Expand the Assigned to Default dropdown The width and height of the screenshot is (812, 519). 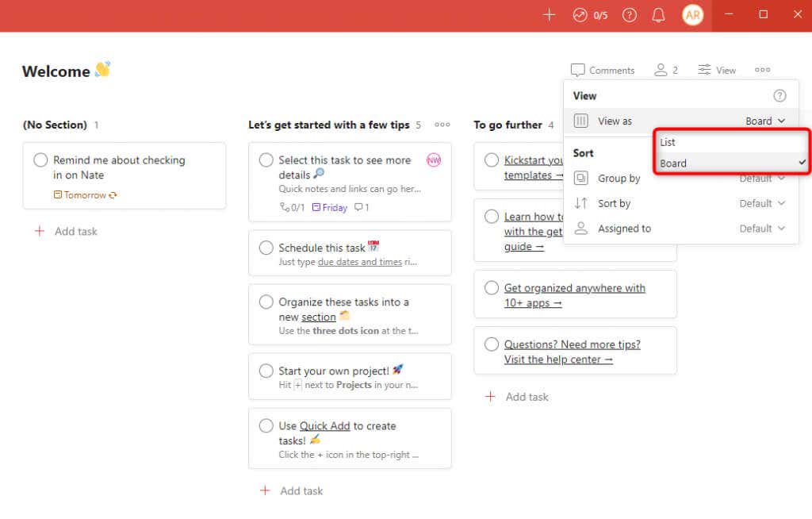pos(762,229)
